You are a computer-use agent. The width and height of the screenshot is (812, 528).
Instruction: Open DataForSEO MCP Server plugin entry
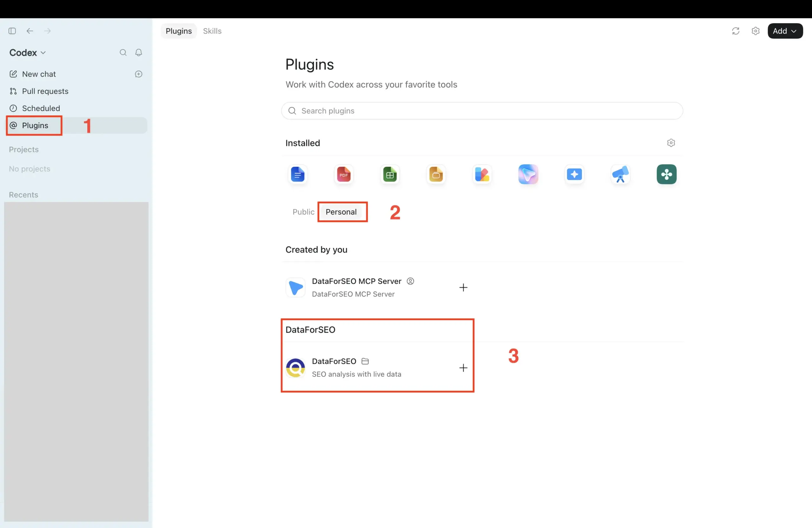tap(377, 287)
